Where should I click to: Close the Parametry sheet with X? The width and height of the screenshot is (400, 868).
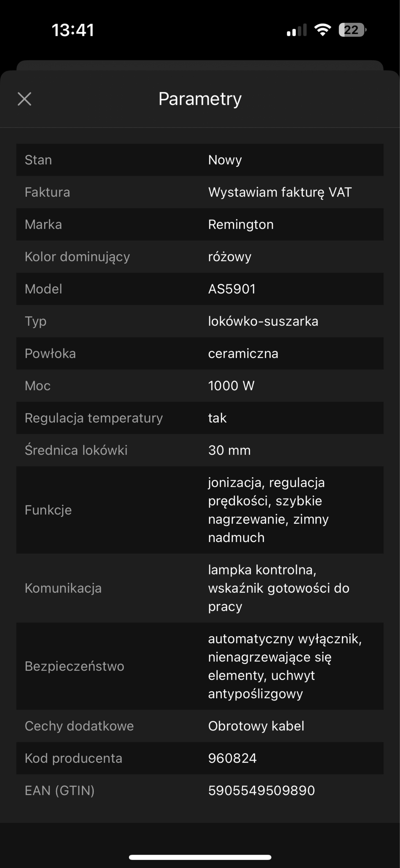24,99
